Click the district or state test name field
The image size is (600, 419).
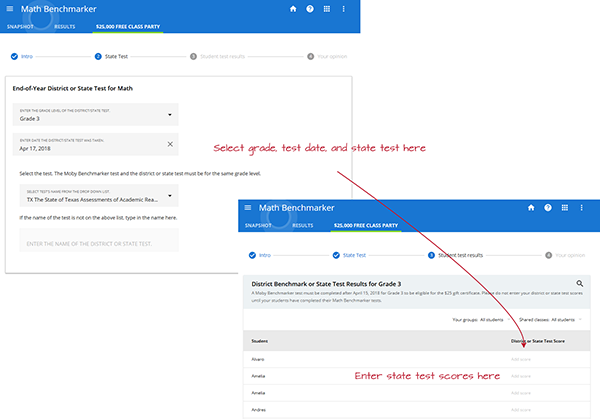(99, 240)
